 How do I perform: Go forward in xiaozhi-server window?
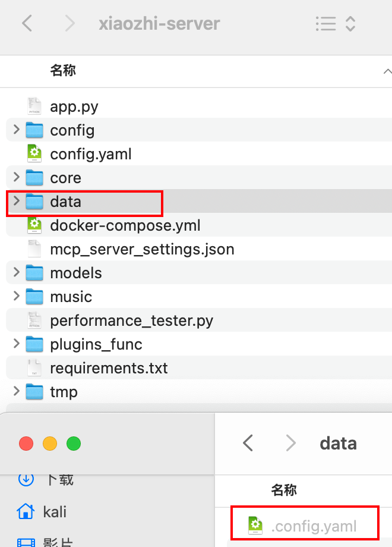coord(70,24)
